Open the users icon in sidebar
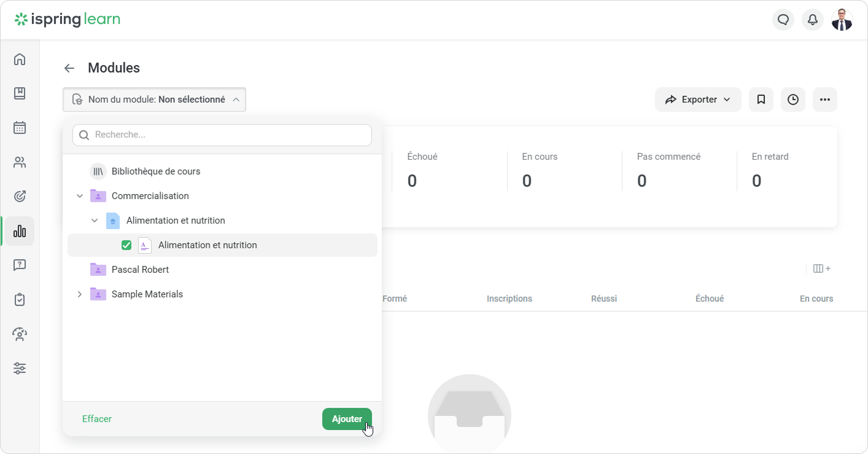Viewport: 868px width, 454px height. point(20,162)
